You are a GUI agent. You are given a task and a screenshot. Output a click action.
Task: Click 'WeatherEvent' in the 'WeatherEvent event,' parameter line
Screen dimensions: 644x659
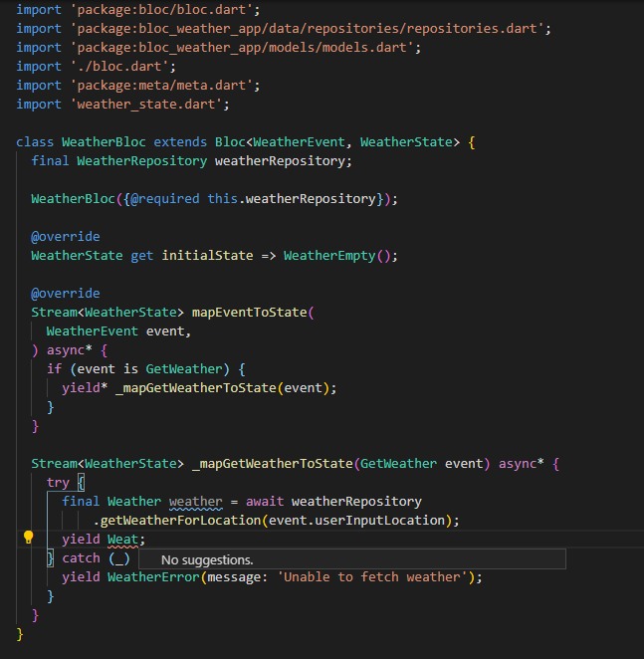pyautogui.click(x=92, y=330)
